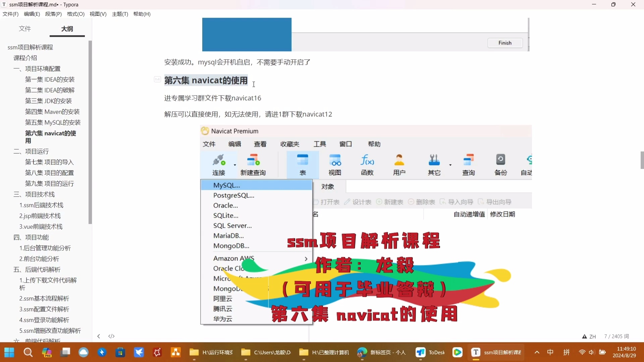Select the 用户 users icon

[399, 164]
